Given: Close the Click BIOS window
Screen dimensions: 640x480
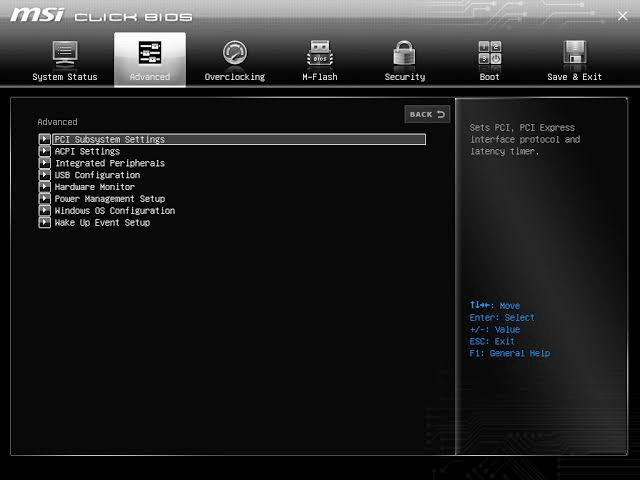Looking at the screenshot, I should point(622,16).
